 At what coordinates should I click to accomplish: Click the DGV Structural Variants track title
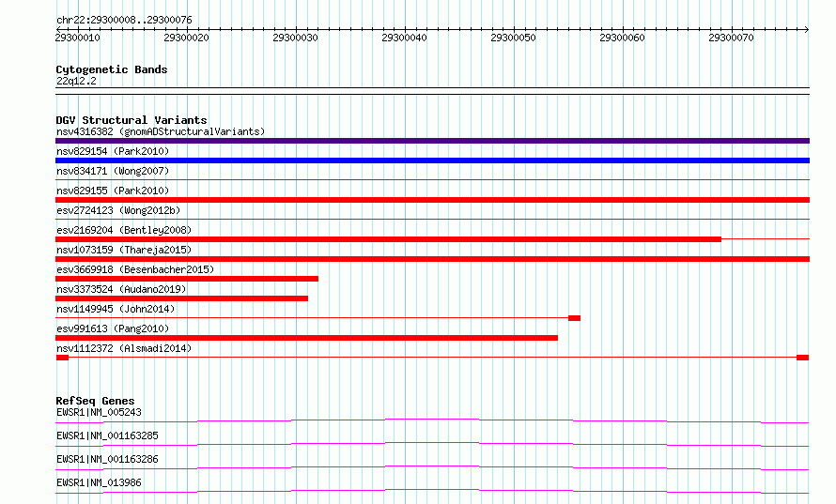pyautogui.click(x=132, y=120)
